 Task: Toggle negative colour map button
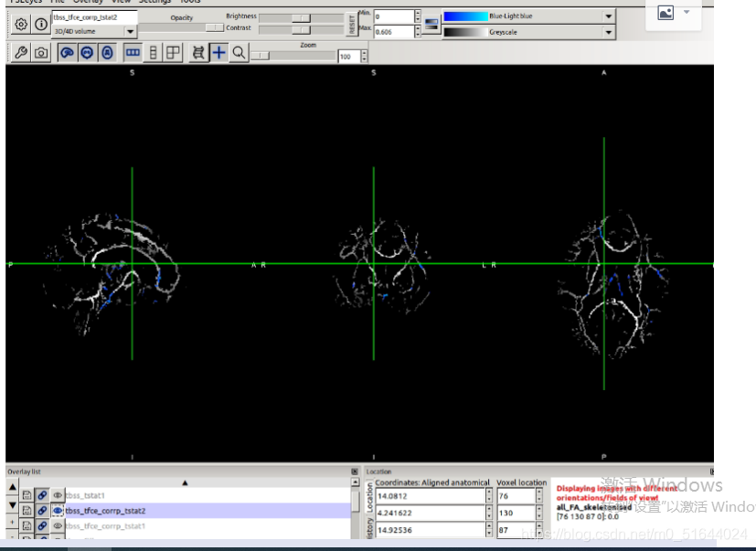(431, 24)
